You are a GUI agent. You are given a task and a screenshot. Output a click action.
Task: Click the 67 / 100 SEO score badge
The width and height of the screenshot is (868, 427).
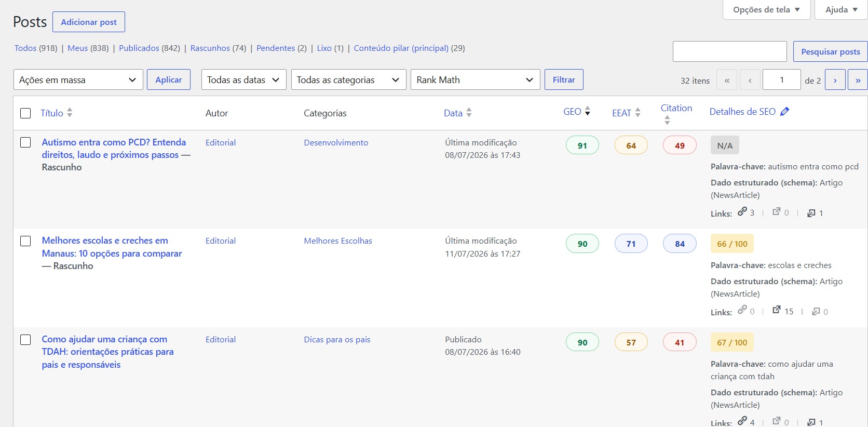click(x=732, y=342)
